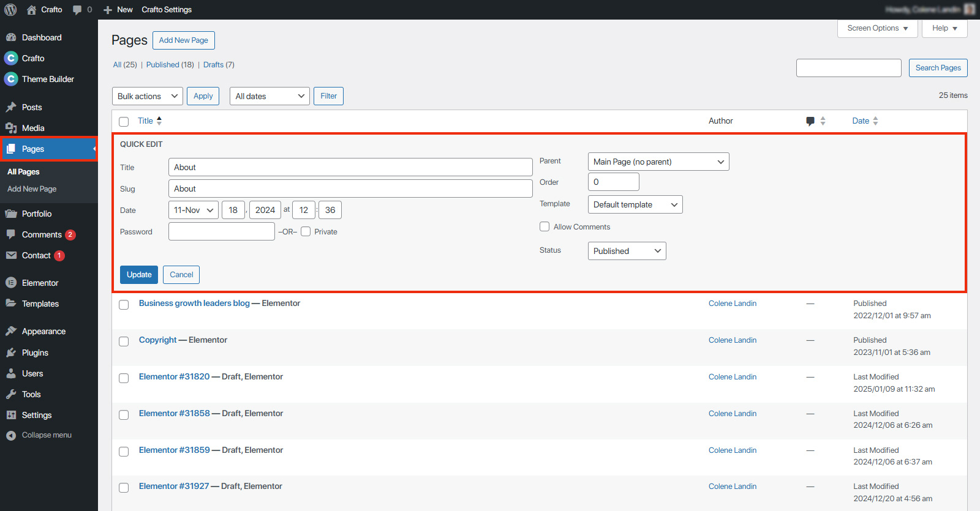
Task: Click the Date column sort arrows
Action: [x=875, y=121]
